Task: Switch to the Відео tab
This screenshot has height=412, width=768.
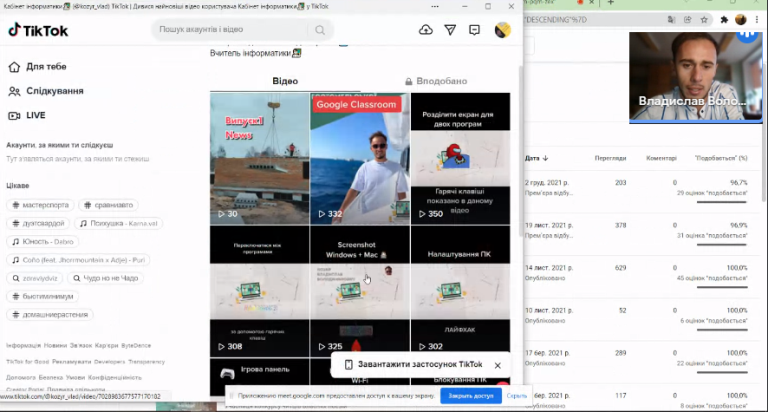Action: (x=285, y=81)
